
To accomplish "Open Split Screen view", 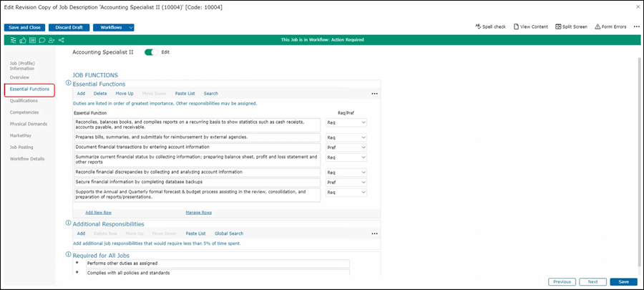I will point(570,26).
